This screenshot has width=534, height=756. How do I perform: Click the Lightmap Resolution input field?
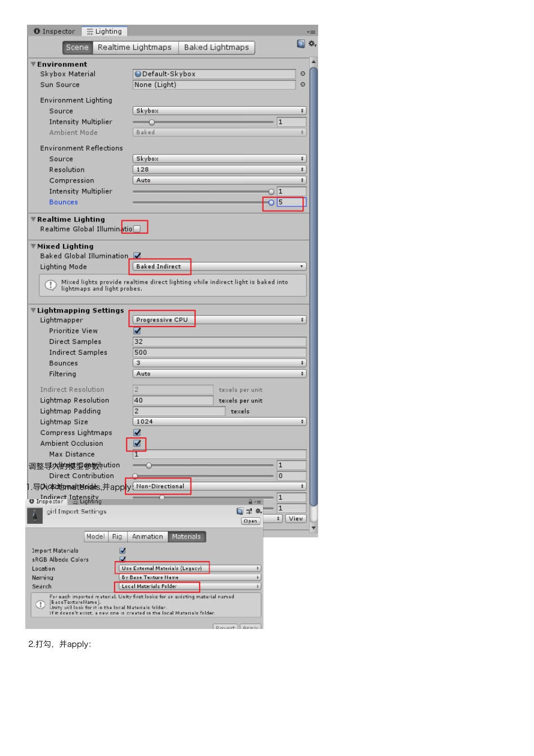[x=173, y=400]
